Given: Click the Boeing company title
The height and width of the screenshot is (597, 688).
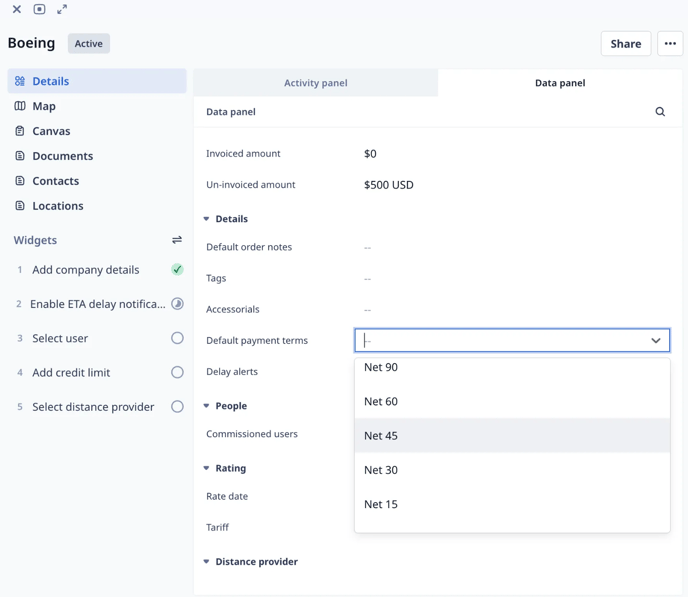Looking at the screenshot, I should [32, 43].
